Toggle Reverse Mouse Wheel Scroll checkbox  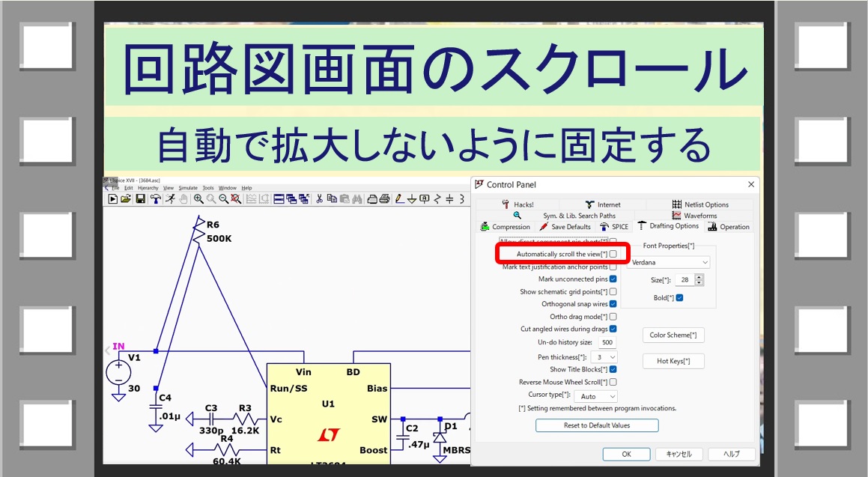tap(613, 382)
